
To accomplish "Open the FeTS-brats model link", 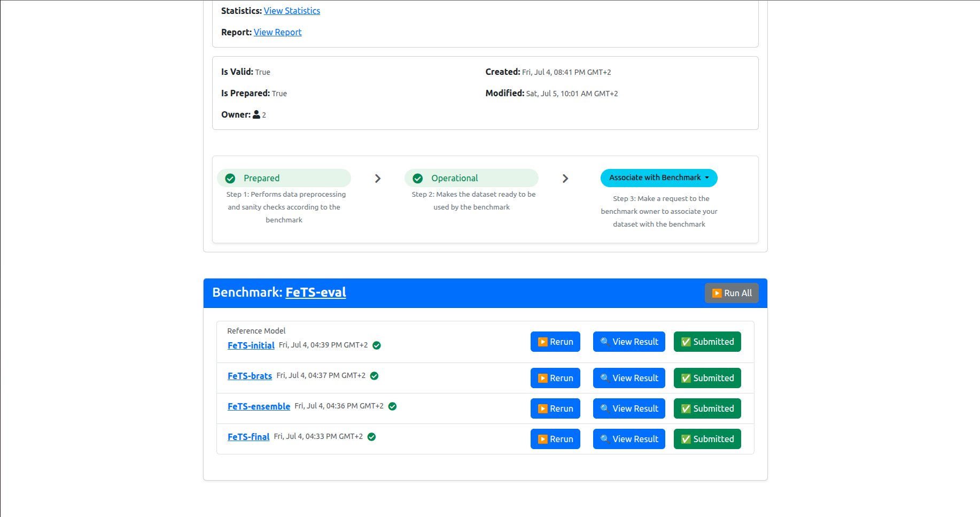I will [250, 376].
